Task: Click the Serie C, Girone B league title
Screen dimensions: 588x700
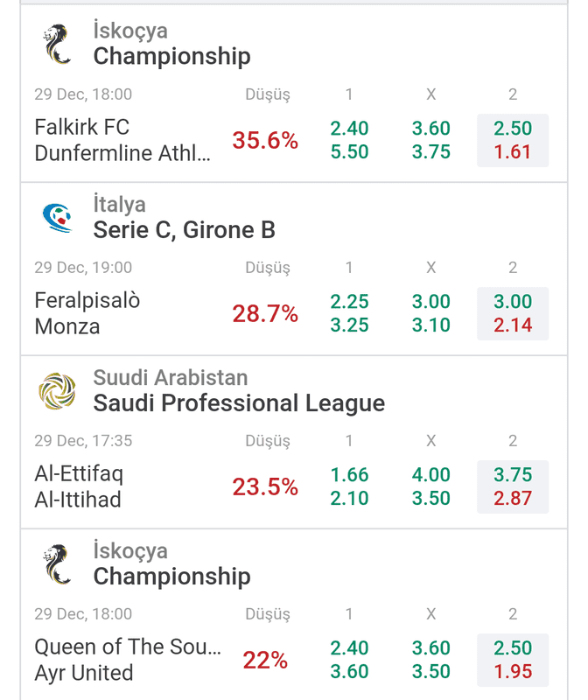Action: pos(184,230)
